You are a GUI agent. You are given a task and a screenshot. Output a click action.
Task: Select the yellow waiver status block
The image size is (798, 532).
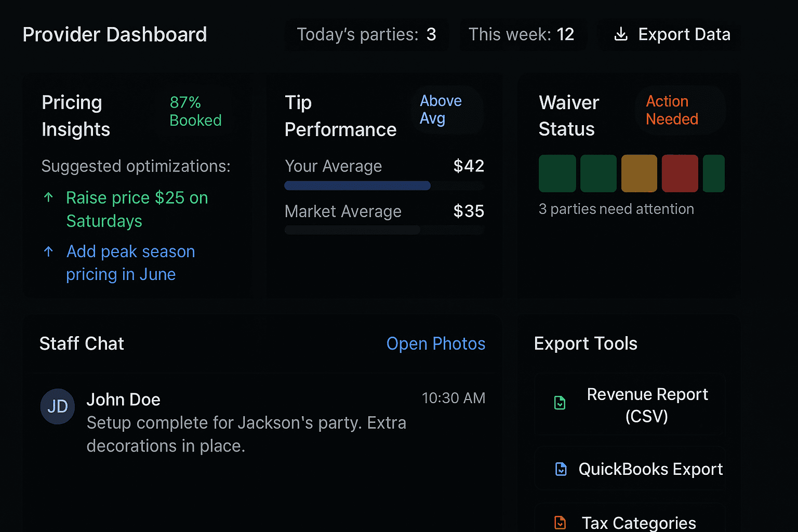point(639,174)
